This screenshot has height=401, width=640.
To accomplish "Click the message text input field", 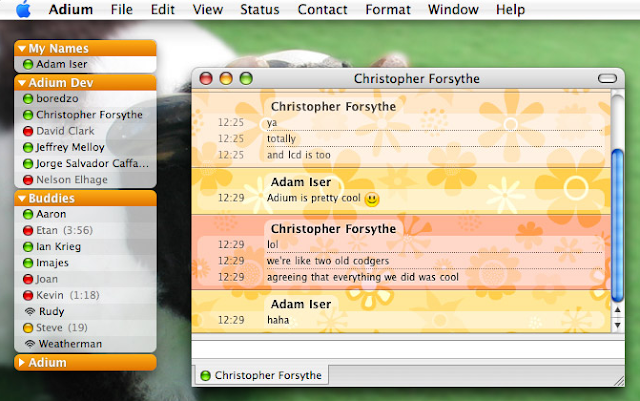I will coord(408,349).
